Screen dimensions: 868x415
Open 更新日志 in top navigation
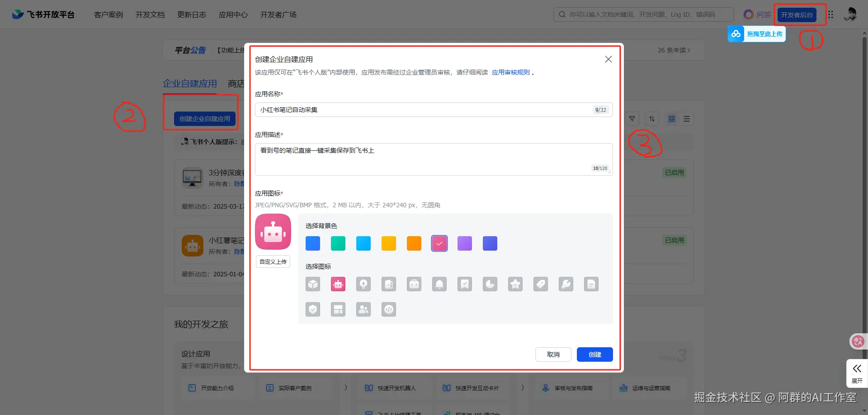coord(192,14)
